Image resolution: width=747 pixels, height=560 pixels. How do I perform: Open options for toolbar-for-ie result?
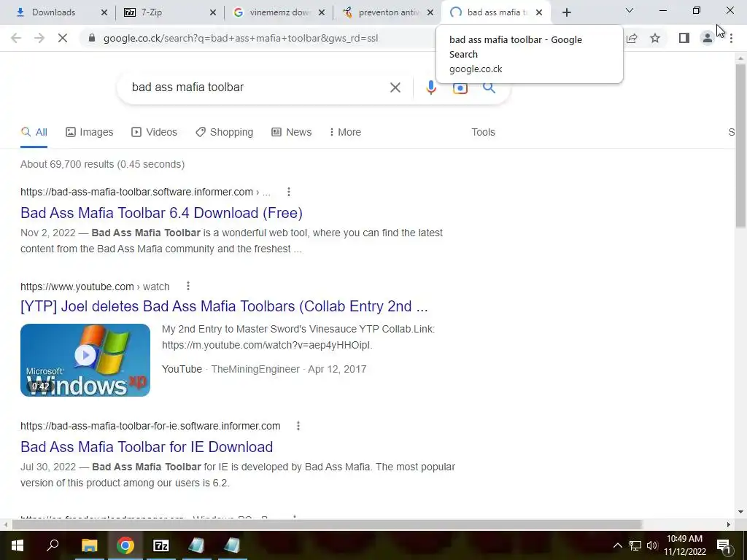[298, 426]
